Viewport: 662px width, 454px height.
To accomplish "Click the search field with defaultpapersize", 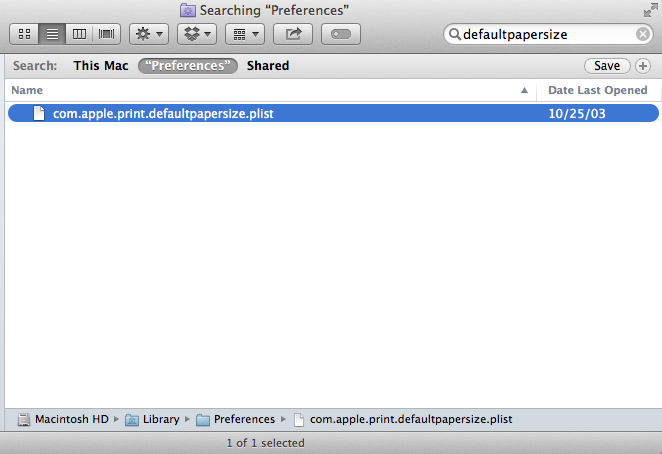I will click(x=548, y=34).
